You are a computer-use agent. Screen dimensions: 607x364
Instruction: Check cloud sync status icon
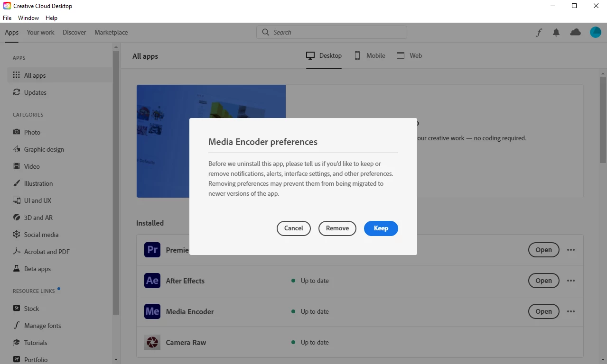[x=575, y=32]
